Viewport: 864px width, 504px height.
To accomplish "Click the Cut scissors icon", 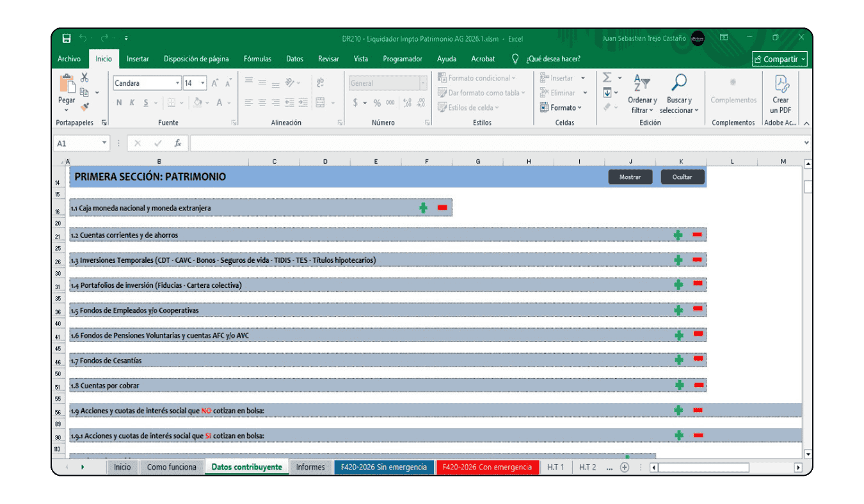I will [84, 78].
